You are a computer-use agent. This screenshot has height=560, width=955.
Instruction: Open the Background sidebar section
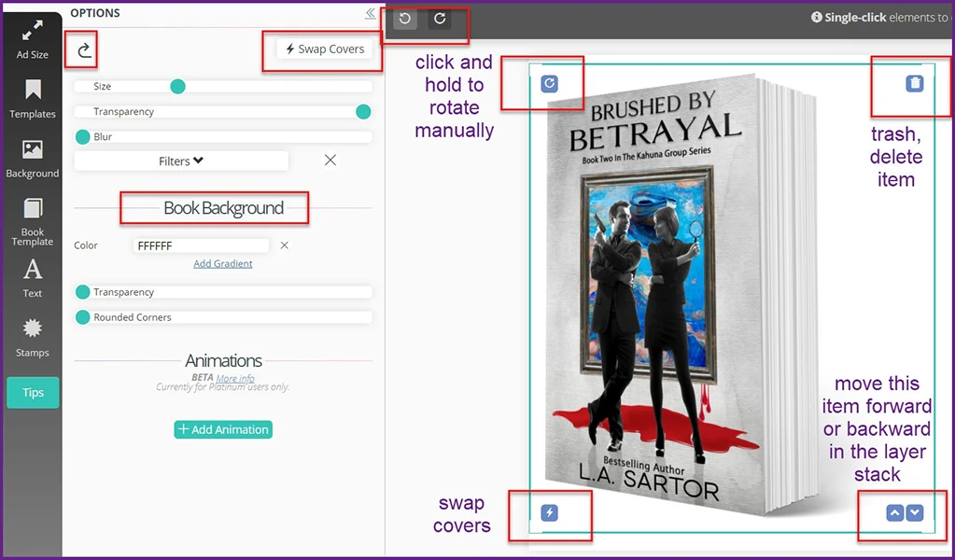tap(33, 159)
